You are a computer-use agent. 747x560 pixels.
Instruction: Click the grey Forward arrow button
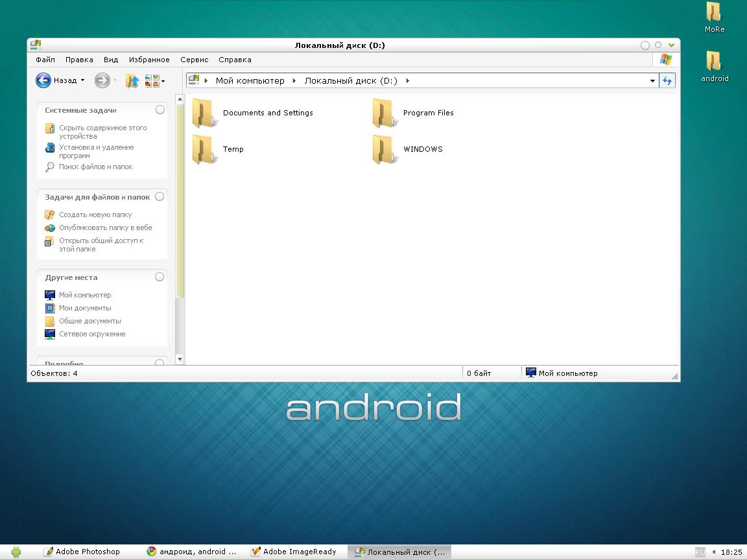[x=102, y=80]
